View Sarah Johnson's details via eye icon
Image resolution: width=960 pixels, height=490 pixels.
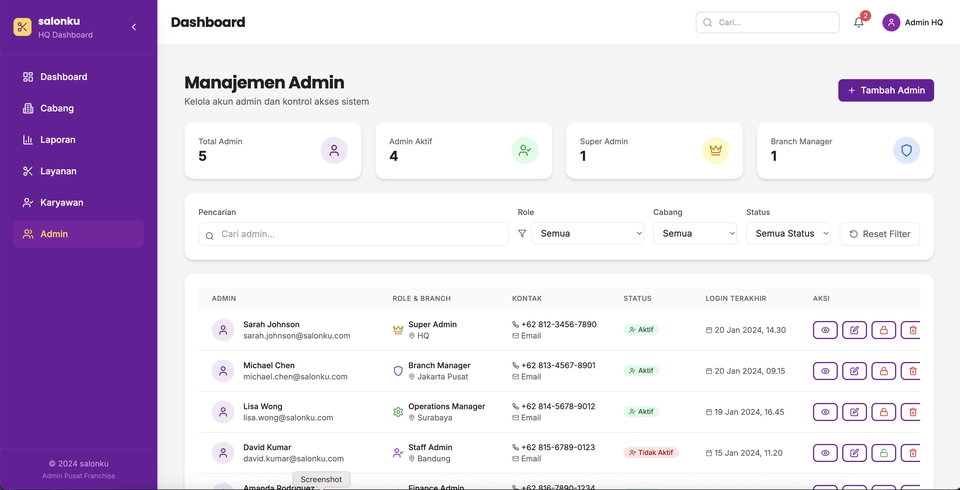(x=825, y=330)
